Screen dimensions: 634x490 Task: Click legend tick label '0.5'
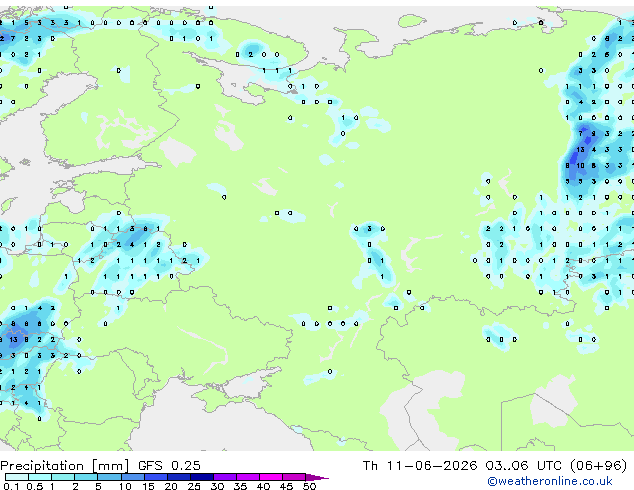click(x=35, y=486)
